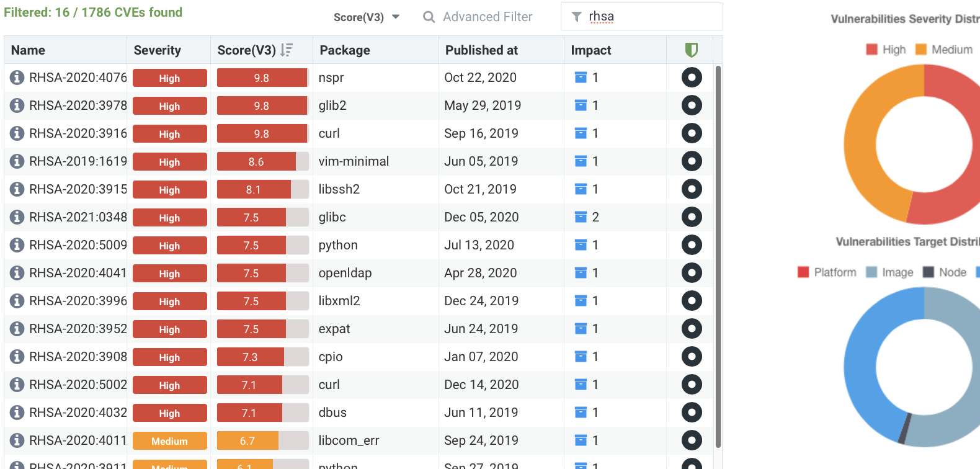Click info icon beside RHSA-2019:1619
This screenshot has height=469, width=980.
pyautogui.click(x=17, y=161)
